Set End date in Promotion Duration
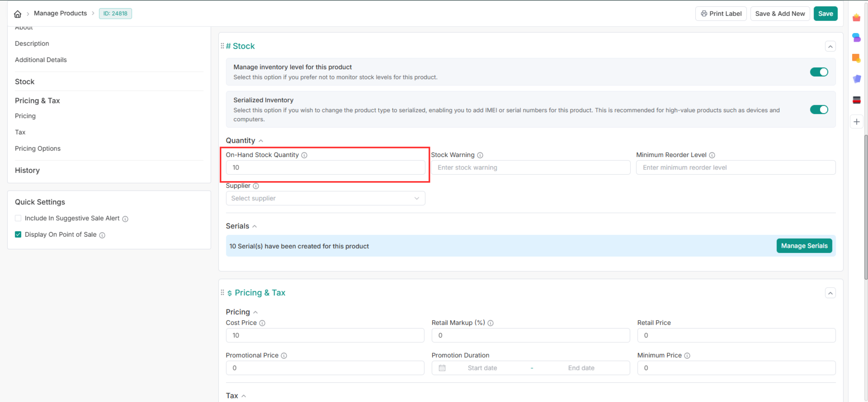 coord(581,368)
